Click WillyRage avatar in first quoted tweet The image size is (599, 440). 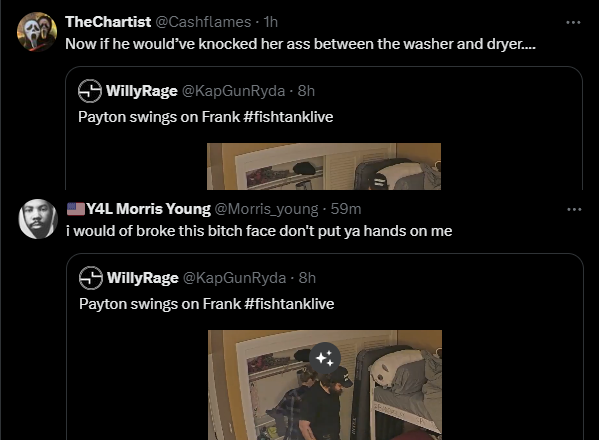point(90,91)
